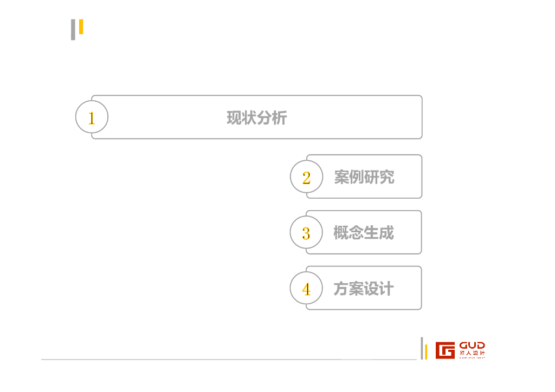This screenshot has width=555, height=392.
Task: Click the circle badge numbered 3
Action: (x=306, y=232)
